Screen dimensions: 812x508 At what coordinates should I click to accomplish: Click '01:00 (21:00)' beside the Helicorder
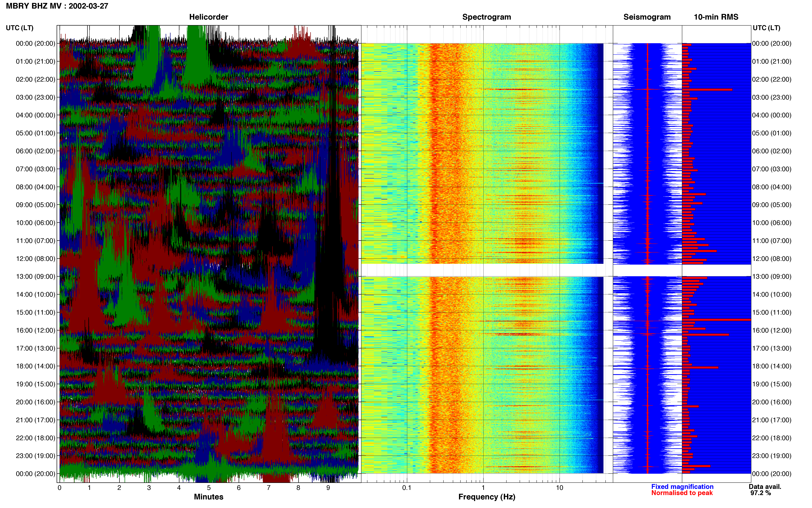point(36,61)
